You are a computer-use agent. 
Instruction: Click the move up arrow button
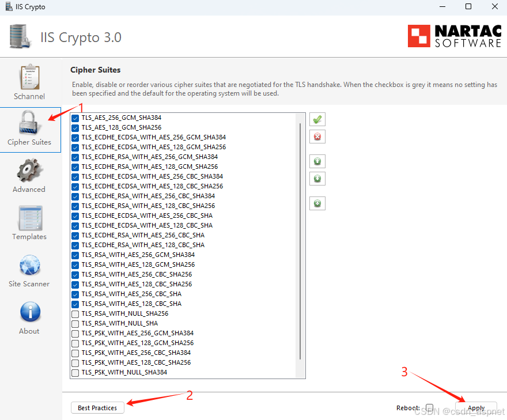coord(317,161)
